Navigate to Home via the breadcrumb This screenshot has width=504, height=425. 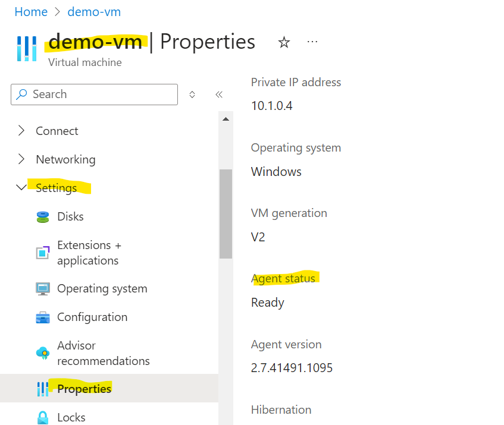pyautogui.click(x=31, y=11)
